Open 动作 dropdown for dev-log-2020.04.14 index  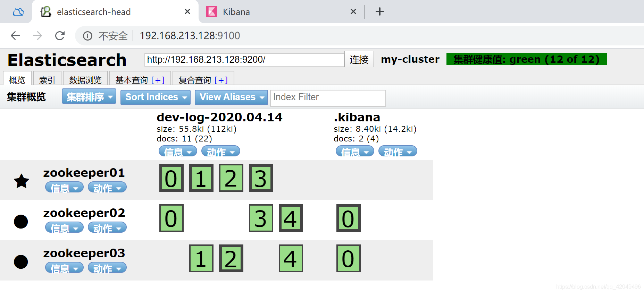pos(221,151)
